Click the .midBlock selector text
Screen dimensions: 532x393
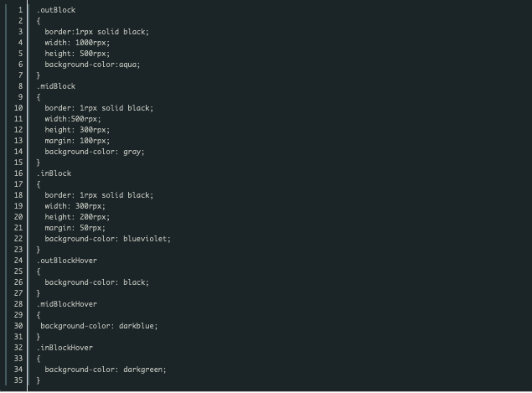pos(55,85)
